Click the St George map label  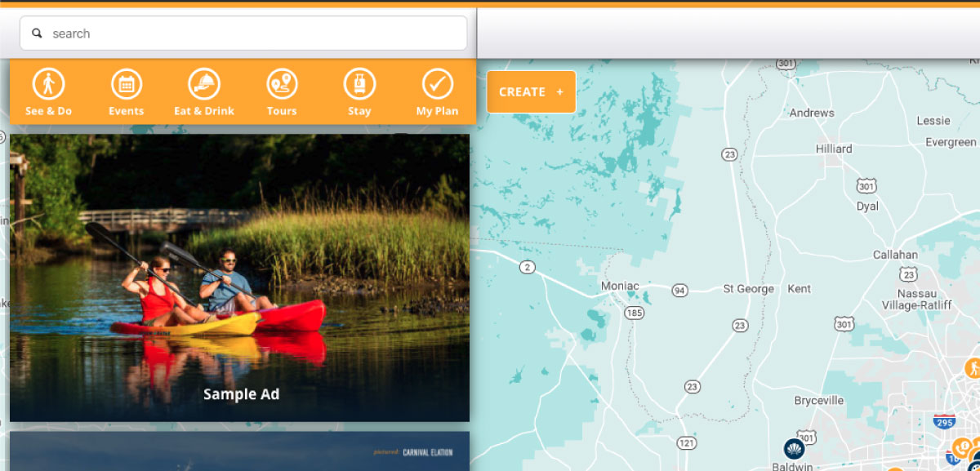(x=748, y=289)
